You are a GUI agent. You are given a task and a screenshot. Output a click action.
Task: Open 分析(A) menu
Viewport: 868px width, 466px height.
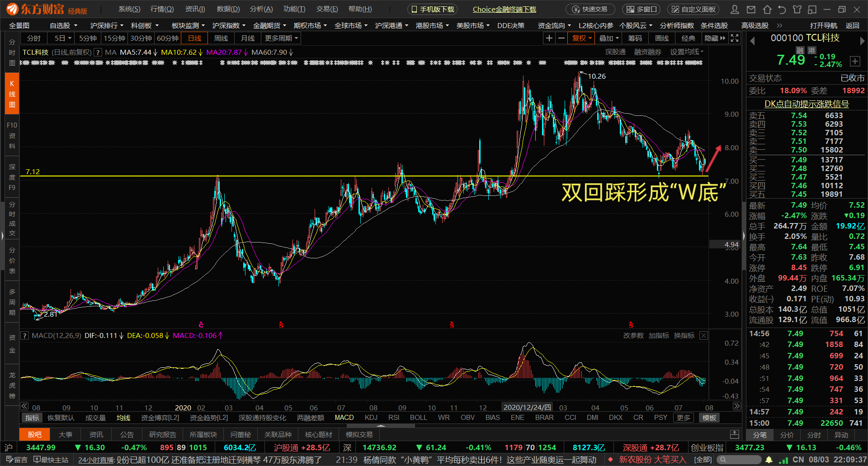click(x=261, y=9)
